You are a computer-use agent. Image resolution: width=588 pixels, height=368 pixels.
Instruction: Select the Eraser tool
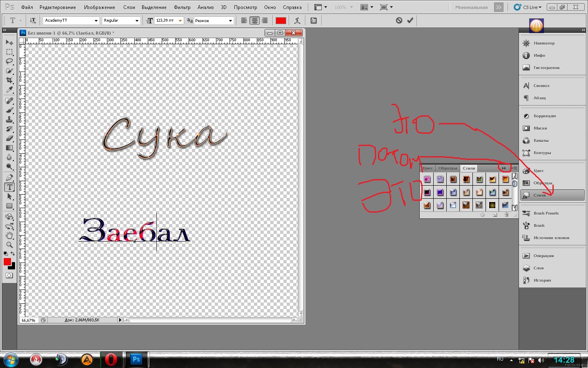[9, 138]
